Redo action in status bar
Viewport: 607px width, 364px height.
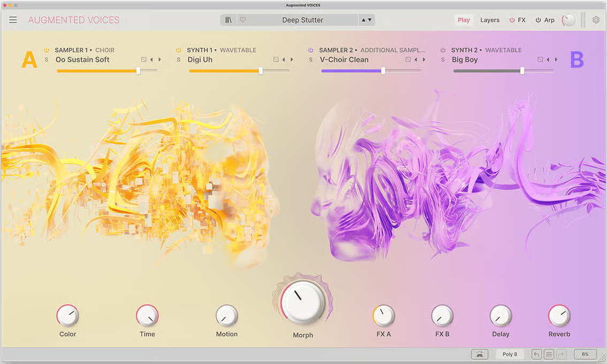point(562,354)
